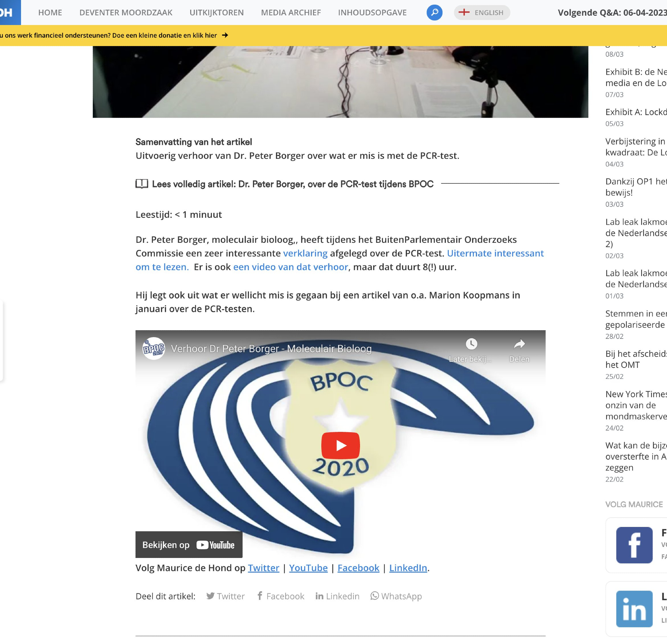Click the donation banner arrow
This screenshot has height=644, width=667.
tap(225, 35)
